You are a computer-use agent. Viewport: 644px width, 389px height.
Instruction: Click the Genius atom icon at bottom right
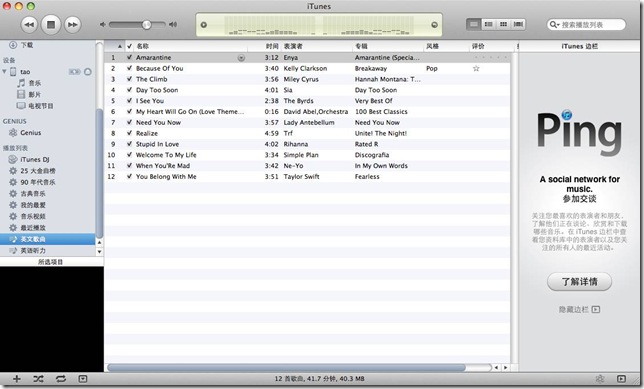600,379
